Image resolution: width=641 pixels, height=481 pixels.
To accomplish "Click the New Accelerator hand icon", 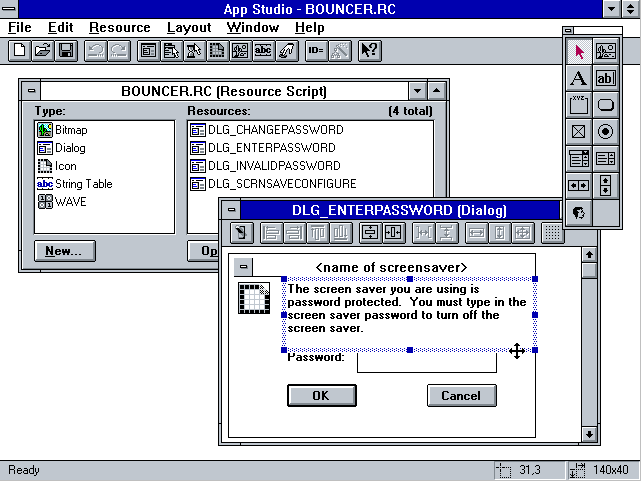I will tap(286, 51).
